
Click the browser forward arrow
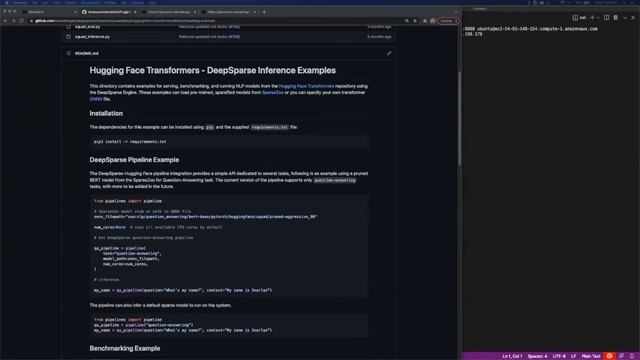[x=13, y=21]
